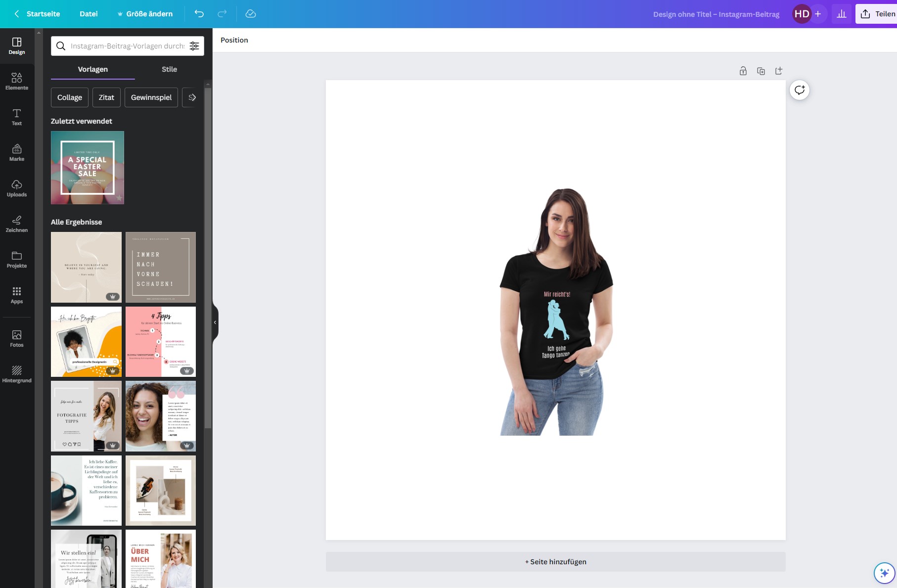Click the undo arrow
897x588 pixels.
[199, 14]
